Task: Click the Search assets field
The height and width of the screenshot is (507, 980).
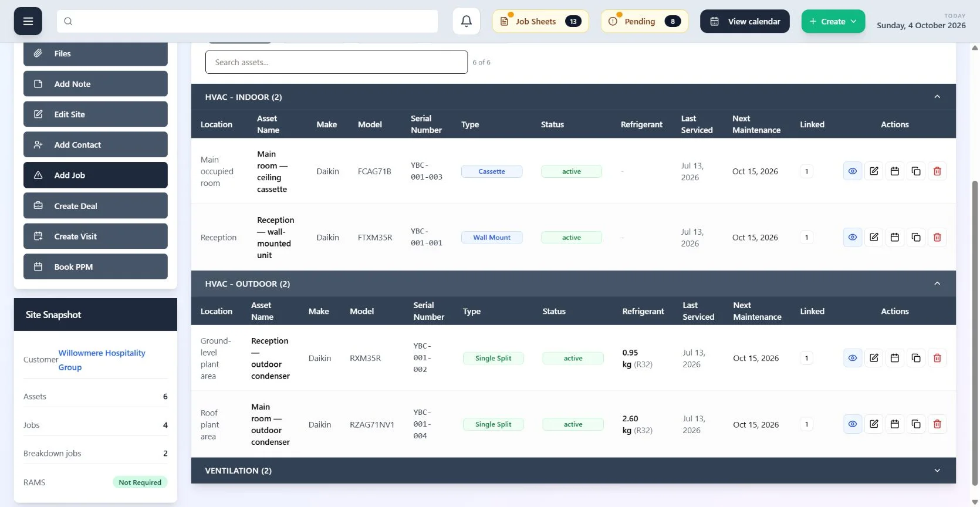Action: pos(336,62)
